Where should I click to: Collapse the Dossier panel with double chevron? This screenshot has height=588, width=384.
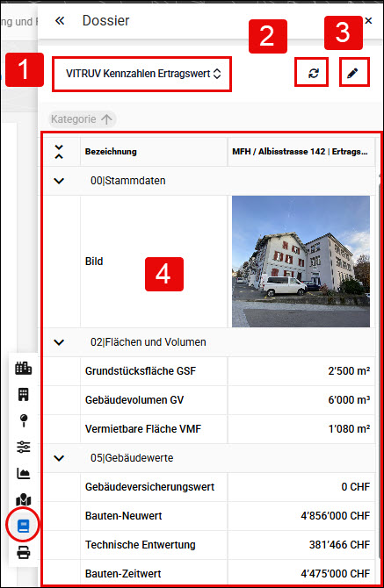pyautogui.click(x=60, y=20)
